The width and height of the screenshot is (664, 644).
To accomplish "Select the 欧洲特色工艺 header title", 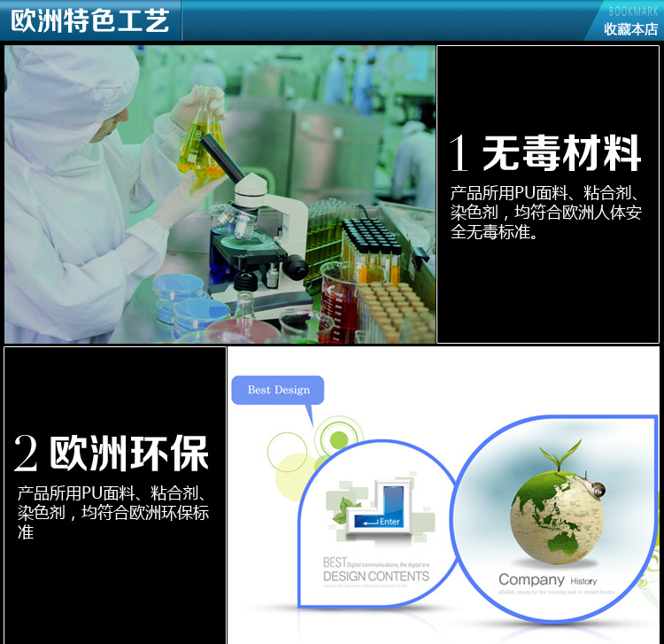I will pyautogui.click(x=89, y=20).
